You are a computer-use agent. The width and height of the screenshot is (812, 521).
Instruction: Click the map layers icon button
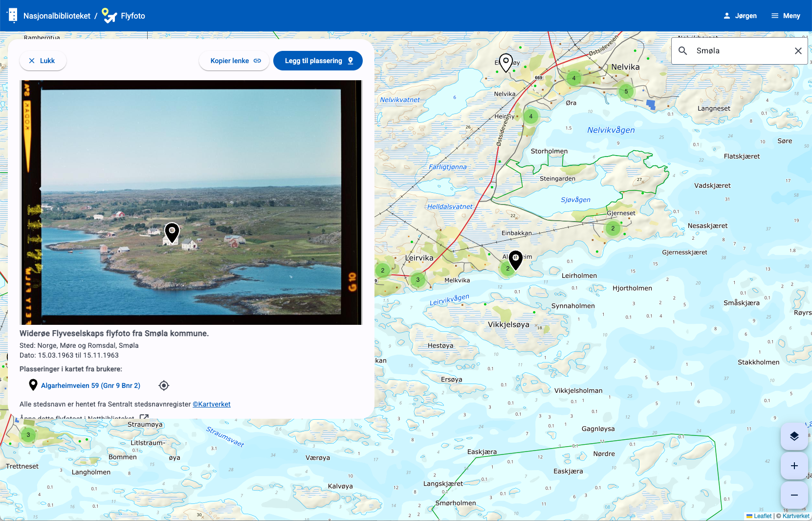point(794,436)
